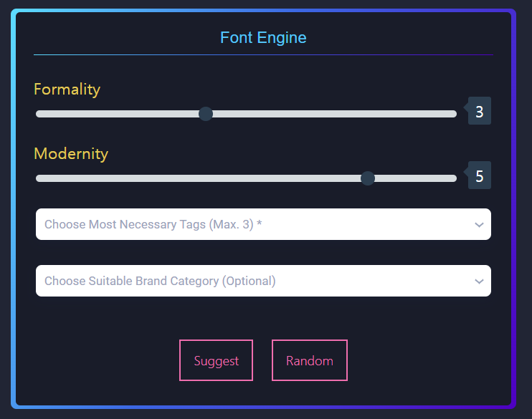Click the gradient divider line under Font Engine
The height and width of the screenshot is (419, 532).
click(x=263, y=54)
